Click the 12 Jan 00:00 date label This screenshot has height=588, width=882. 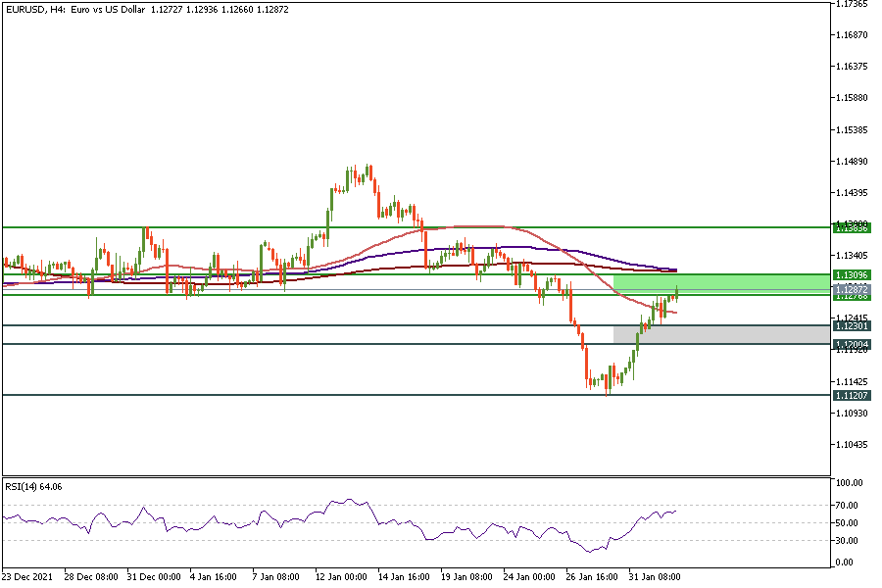342,577
